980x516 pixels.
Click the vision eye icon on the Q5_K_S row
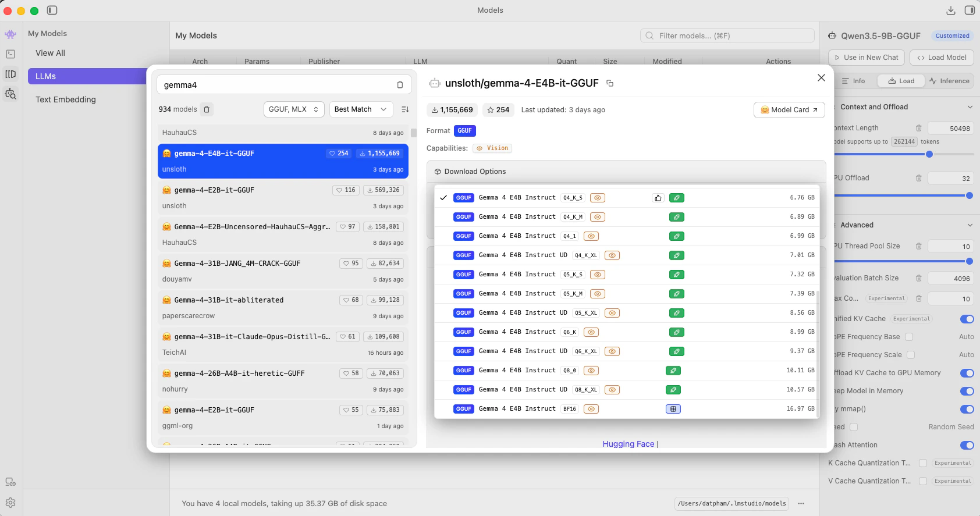[x=598, y=275]
